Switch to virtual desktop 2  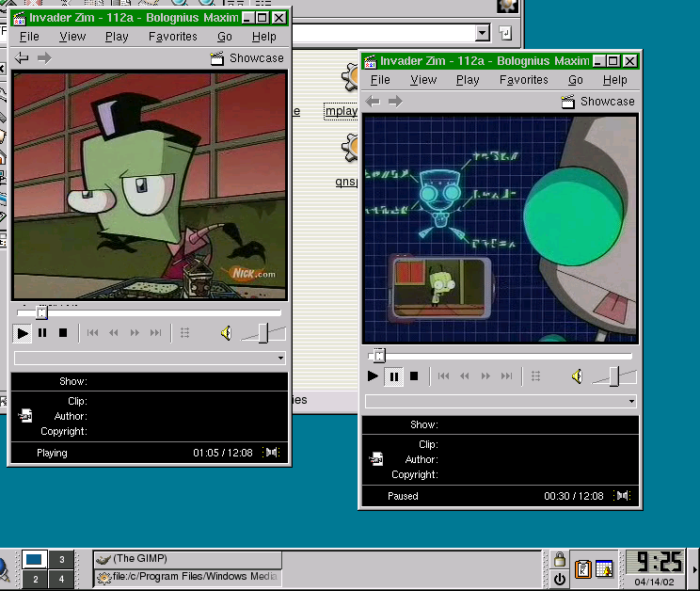[35, 580]
